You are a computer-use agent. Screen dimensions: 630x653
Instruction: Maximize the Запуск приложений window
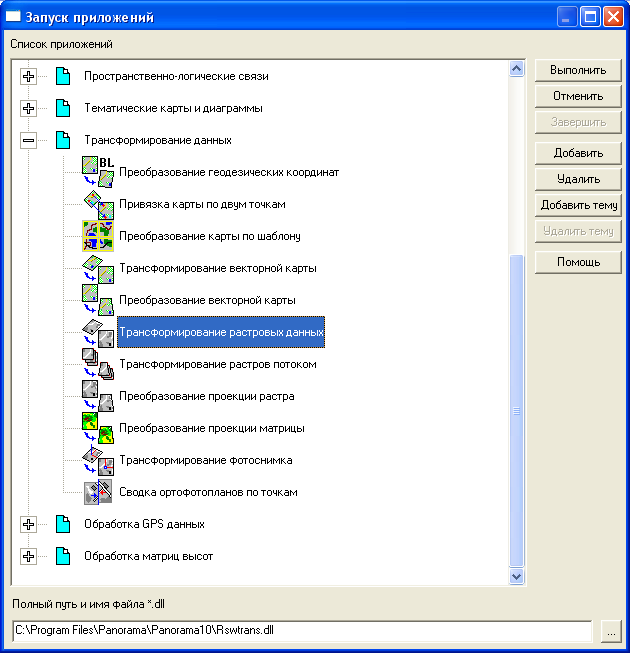590,17
